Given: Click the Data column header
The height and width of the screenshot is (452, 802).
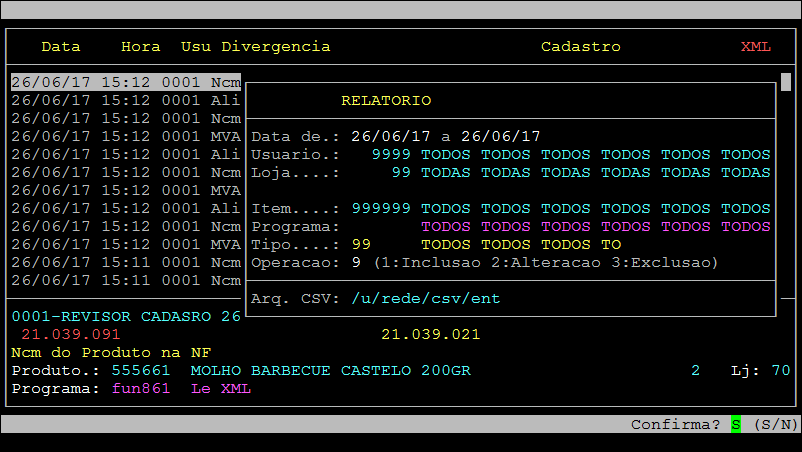Looking at the screenshot, I should (61, 47).
